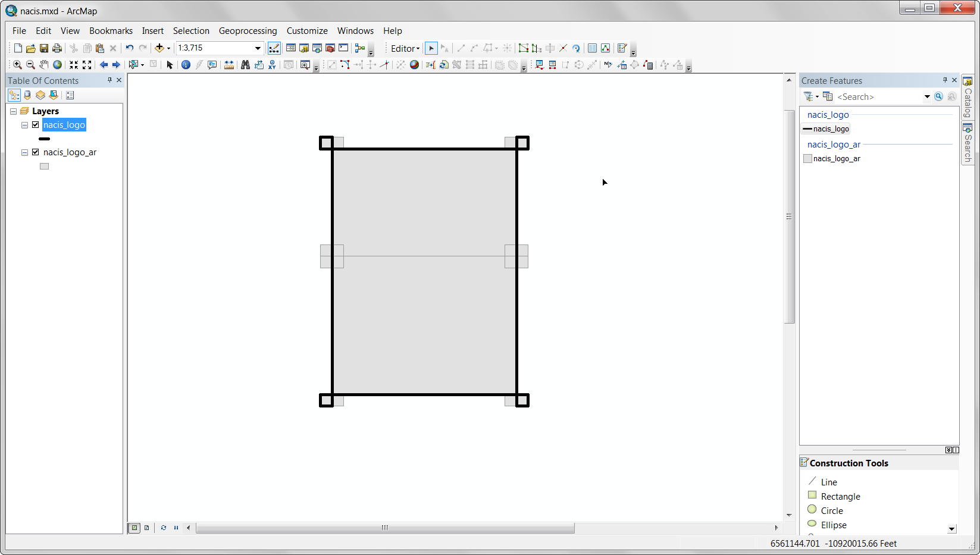Screen dimensions: 980x555
Task: Collapse the nacis_logo_ar layer legend
Action: coord(25,152)
